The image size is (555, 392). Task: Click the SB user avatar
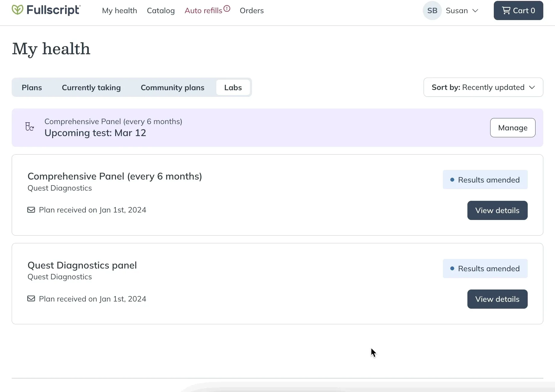tap(432, 10)
